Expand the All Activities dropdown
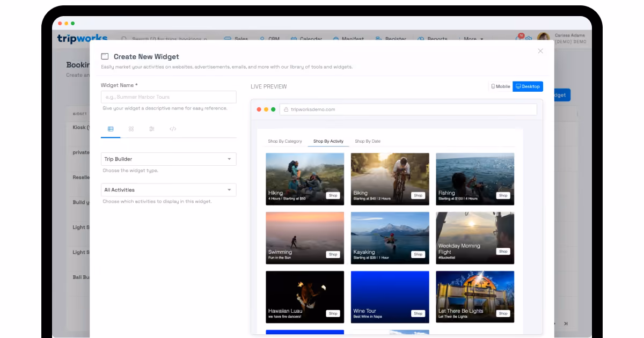644x338 pixels. pyautogui.click(x=169, y=190)
